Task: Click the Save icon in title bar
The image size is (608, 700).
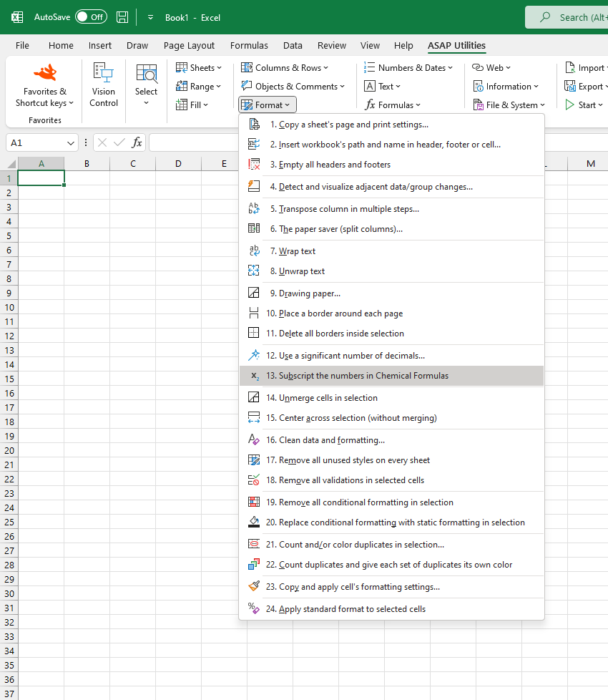Action: (x=122, y=17)
